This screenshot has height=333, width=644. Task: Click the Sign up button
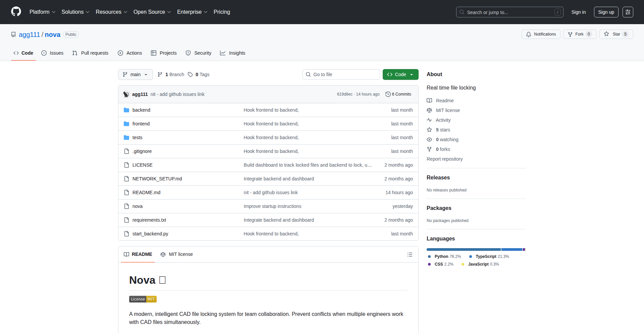[x=606, y=12]
